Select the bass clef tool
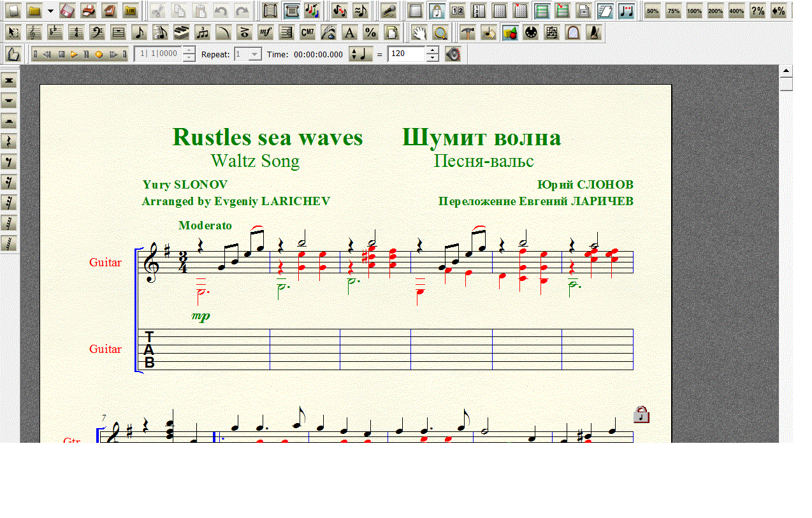This screenshot has height=518, width=812. pos(97,33)
